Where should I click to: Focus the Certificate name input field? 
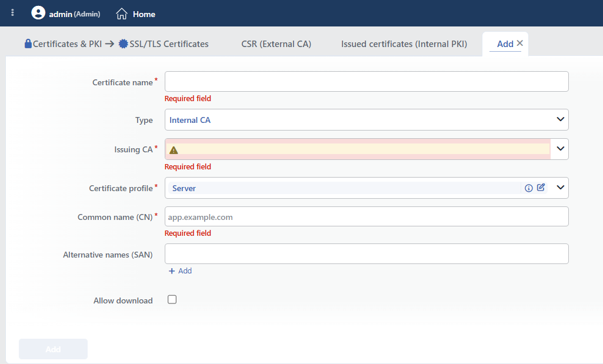pyautogui.click(x=367, y=82)
